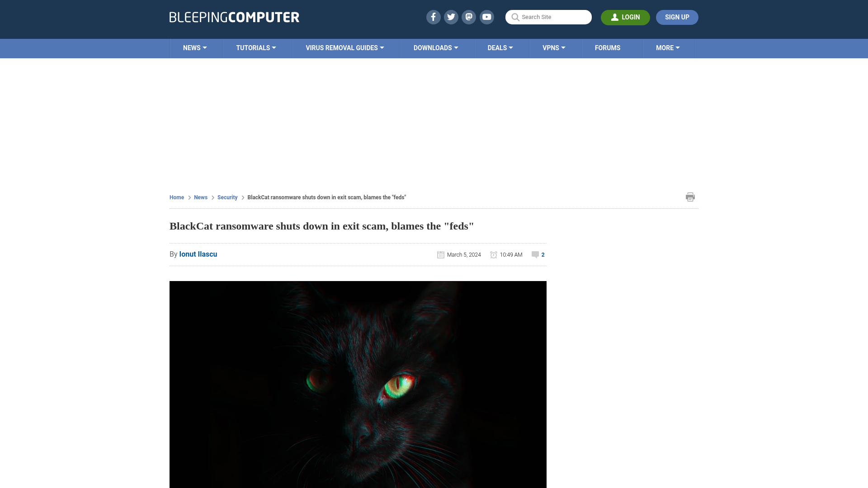Open the Twitter social icon link
This screenshot has height=488, width=868.
(x=451, y=17)
